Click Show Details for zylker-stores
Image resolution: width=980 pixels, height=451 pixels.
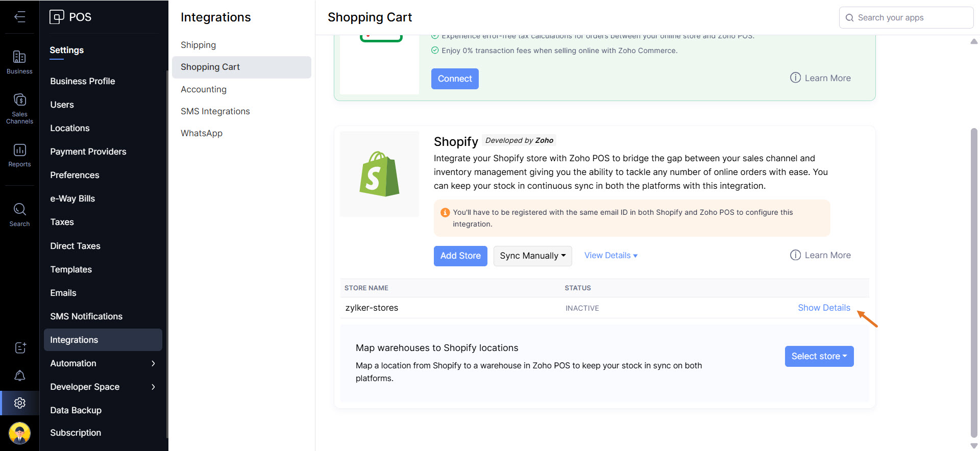(824, 308)
